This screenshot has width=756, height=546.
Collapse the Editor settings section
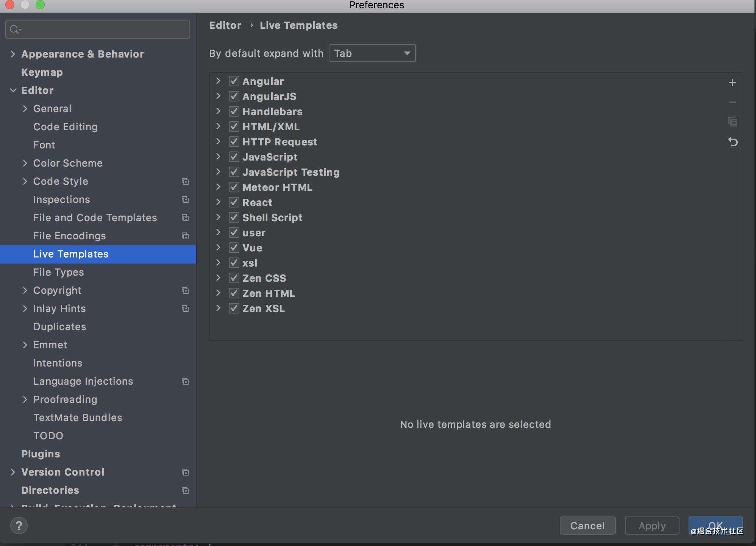click(13, 90)
